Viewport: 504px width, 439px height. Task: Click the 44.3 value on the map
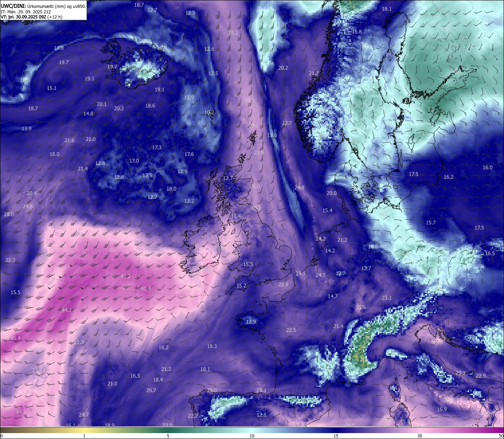(x=21, y=412)
